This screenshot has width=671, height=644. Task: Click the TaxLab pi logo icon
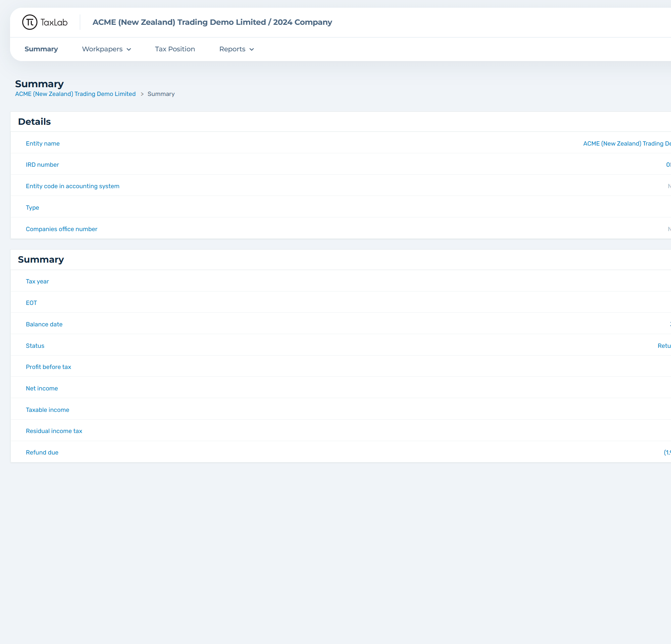coord(30,22)
